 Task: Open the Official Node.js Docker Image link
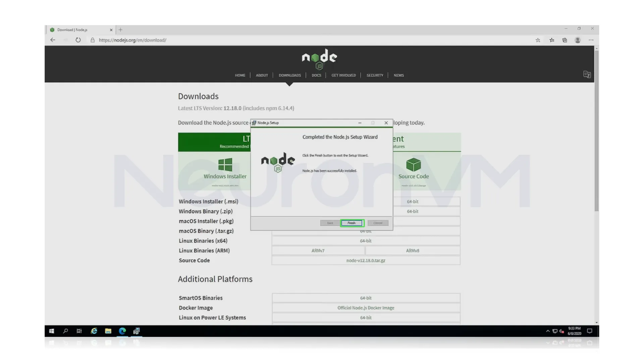[x=366, y=308]
